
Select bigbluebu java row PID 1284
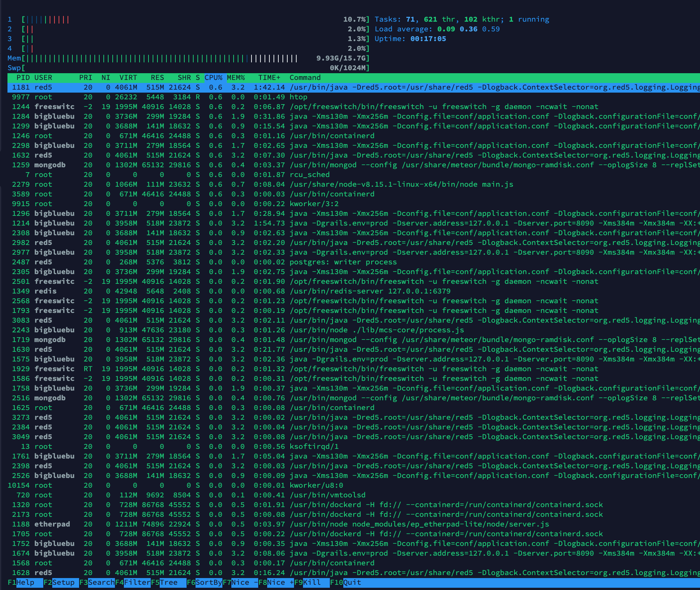(x=354, y=117)
